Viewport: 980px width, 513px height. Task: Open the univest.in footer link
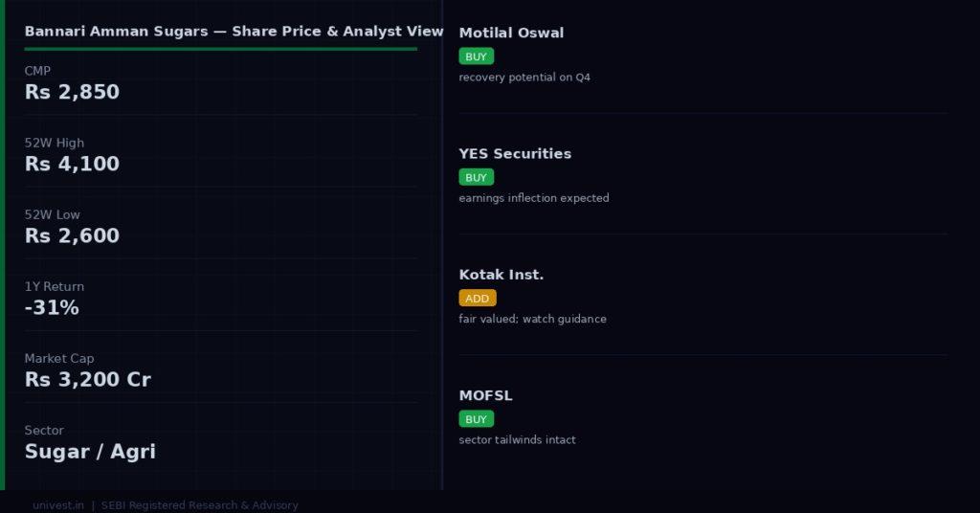click(58, 505)
